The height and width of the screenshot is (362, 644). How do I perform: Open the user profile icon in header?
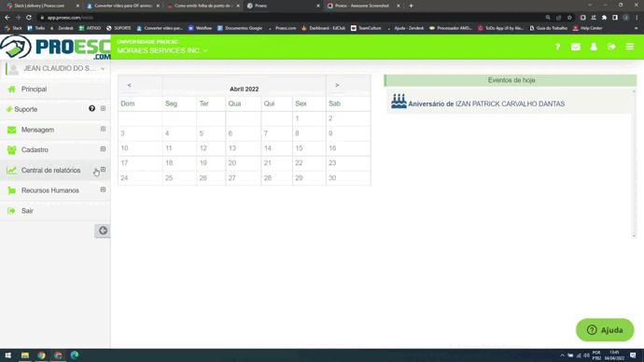tap(594, 47)
